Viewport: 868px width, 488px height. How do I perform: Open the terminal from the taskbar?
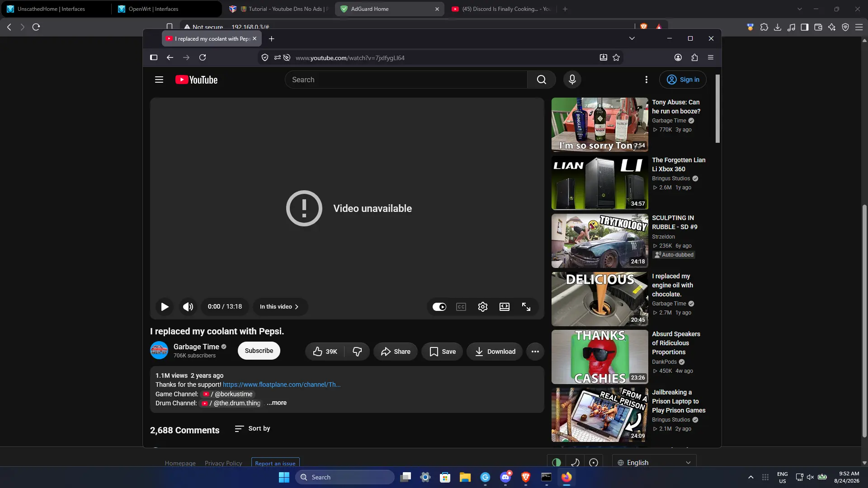(x=546, y=477)
